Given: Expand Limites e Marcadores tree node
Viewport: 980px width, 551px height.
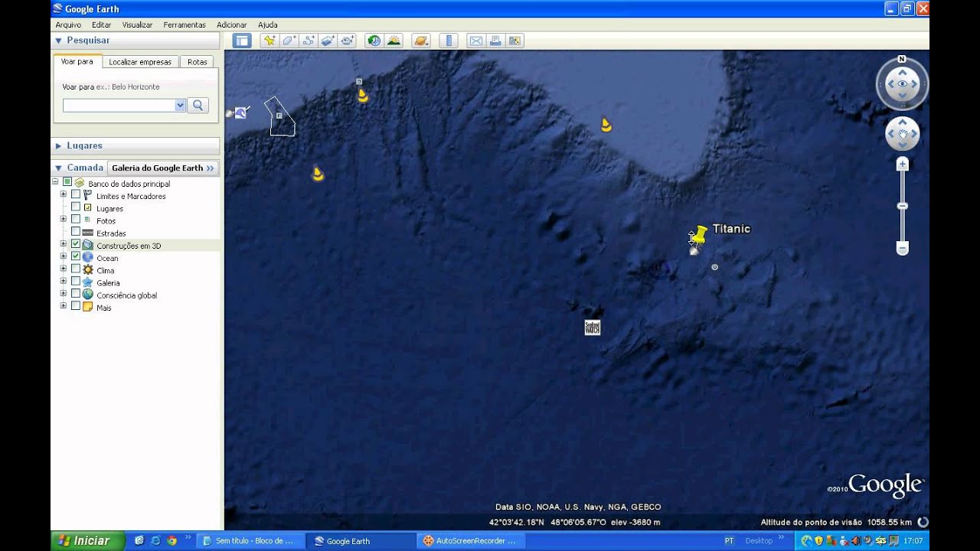Looking at the screenshot, I should [64, 194].
